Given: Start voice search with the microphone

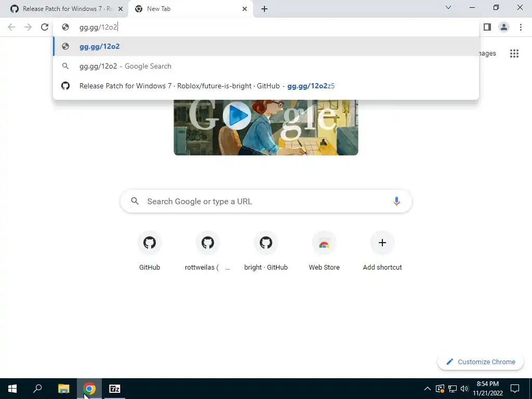Looking at the screenshot, I should pos(396,201).
